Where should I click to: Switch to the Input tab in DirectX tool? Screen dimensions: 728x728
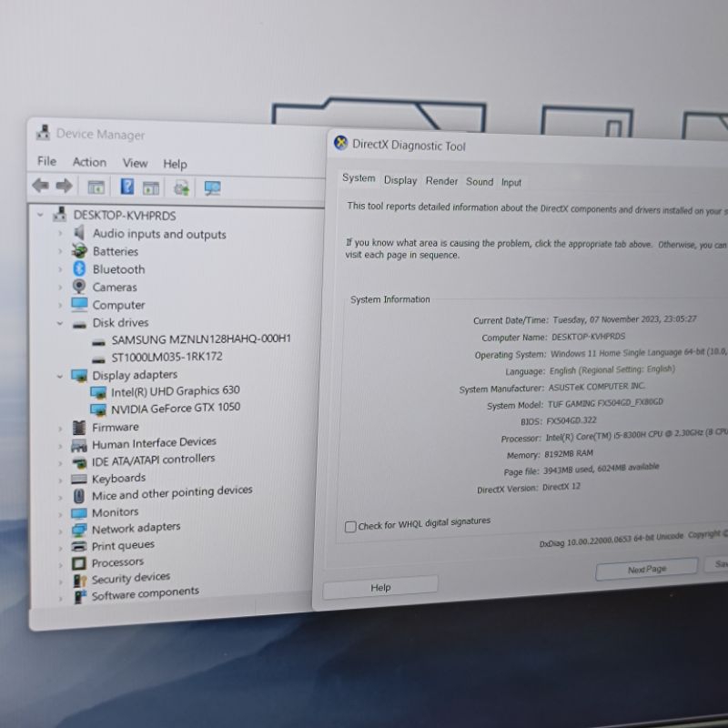tap(511, 183)
